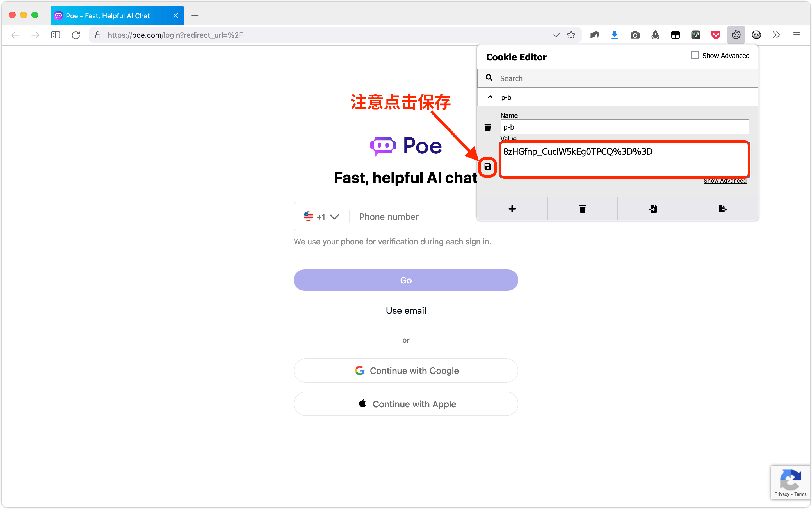Click the reCAPTCHA badge
This screenshot has width=812, height=509.
point(790,482)
